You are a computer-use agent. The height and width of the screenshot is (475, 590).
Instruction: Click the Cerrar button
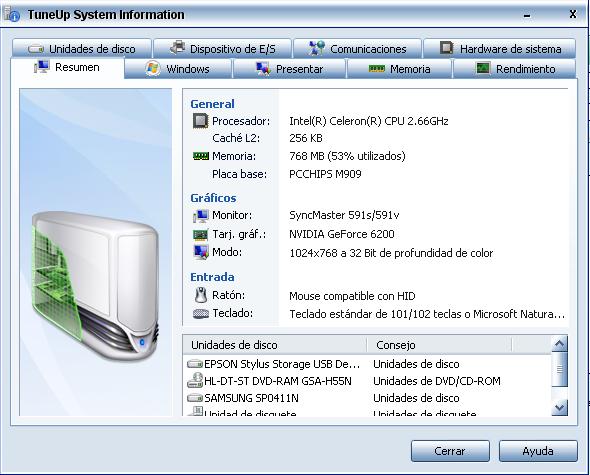point(450,451)
